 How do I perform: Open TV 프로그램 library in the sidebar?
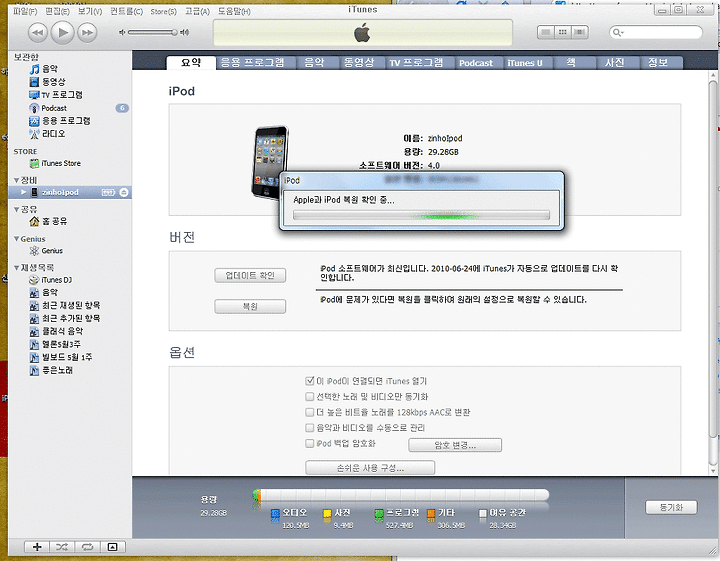click(x=62, y=95)
